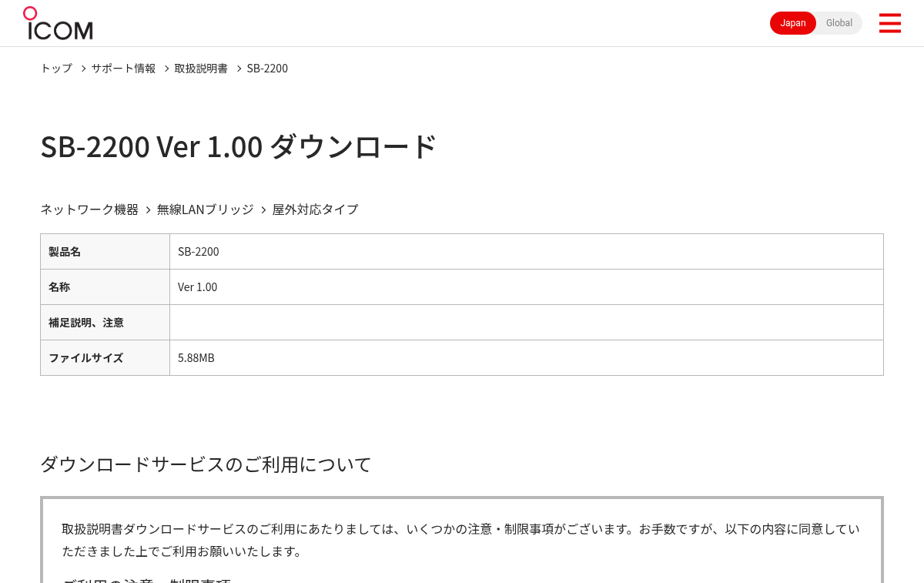The width and height of the screenshot is (924, 583).
Task: Open 屋外対応タイプ category link
Action: click(315, 209)
